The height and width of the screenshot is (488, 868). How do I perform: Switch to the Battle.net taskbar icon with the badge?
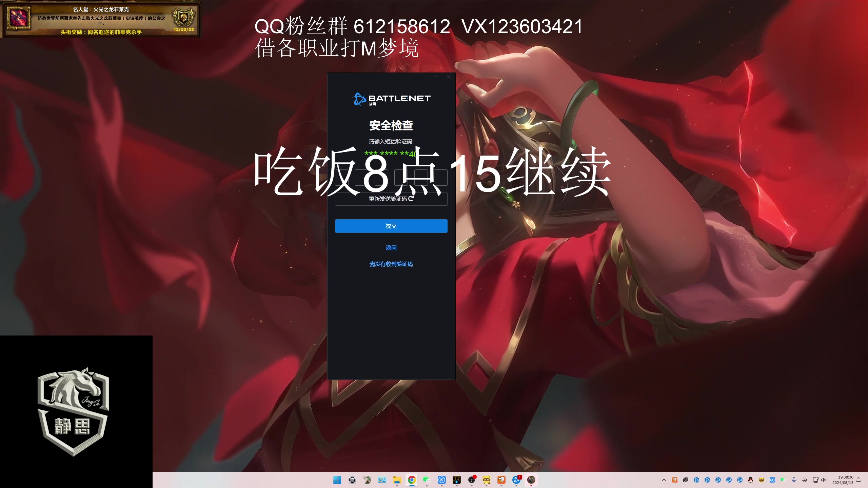516,480
